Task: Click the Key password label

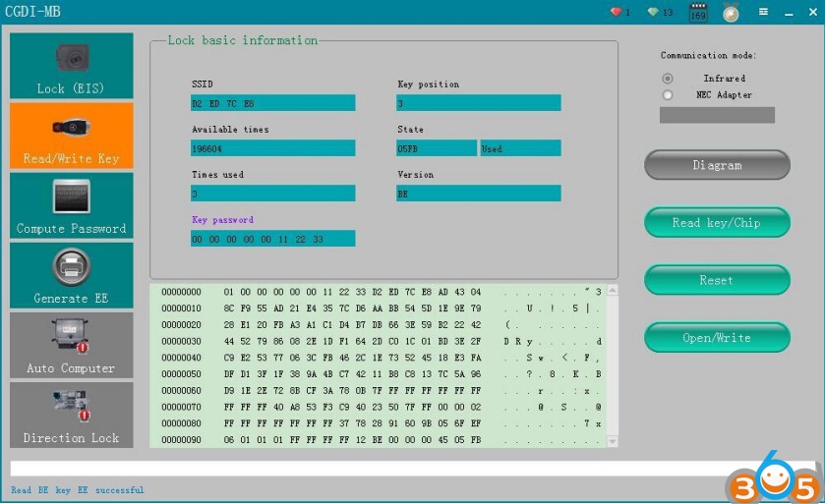Action: tap(222, 220)
